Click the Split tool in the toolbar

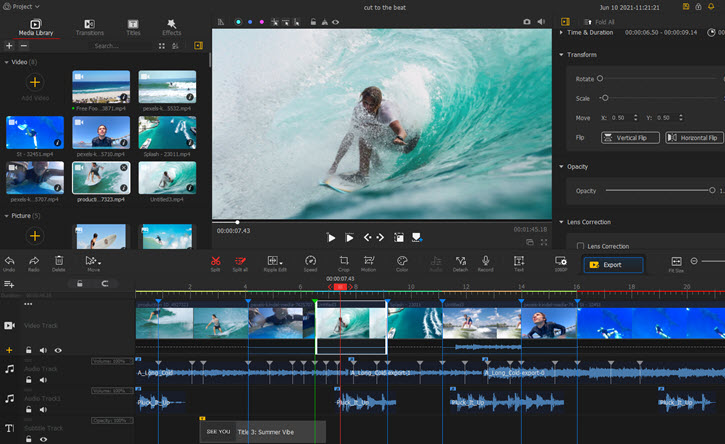pyautogui.click(x=215, y=260)
